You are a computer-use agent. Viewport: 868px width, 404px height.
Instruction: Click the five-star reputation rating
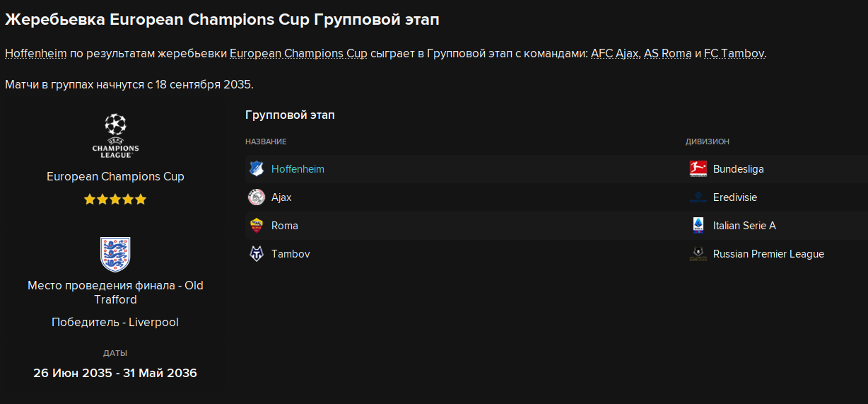[x=115, y=200]
